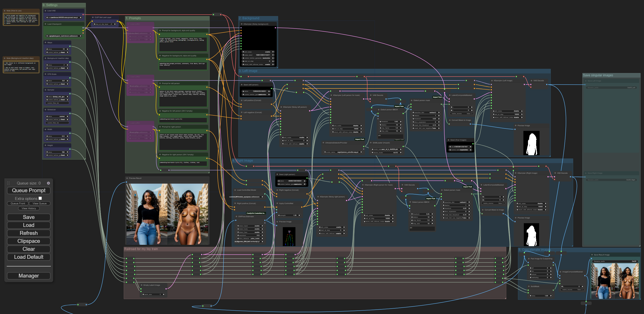Click the Apply ControlNet strength slider
This screenshot has width=644, height=314.
289,215
